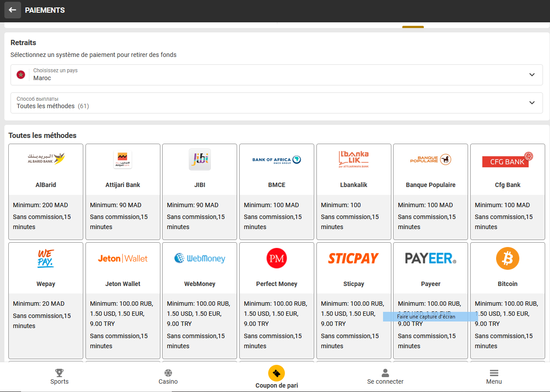This screenshot has height=392, width=550.
Task: Open the bet slip ticket icon
Action: [x=277, y=374]
